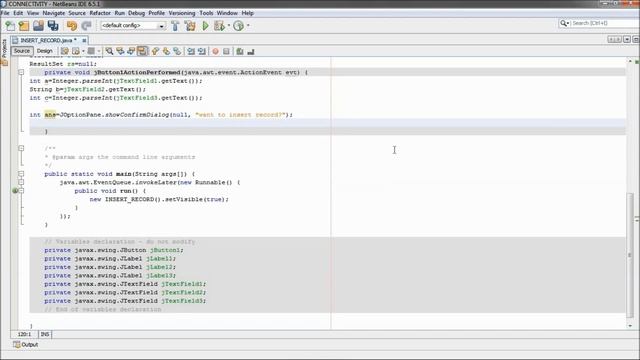This screenshot has width=640, height=360.
Task: Open the Window menu
Action: (227, 13)
